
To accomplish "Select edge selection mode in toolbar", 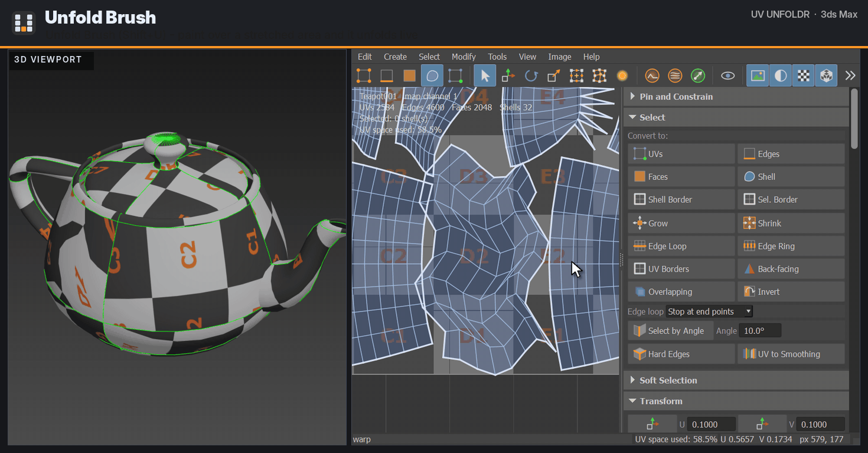I will click(387, 75).
